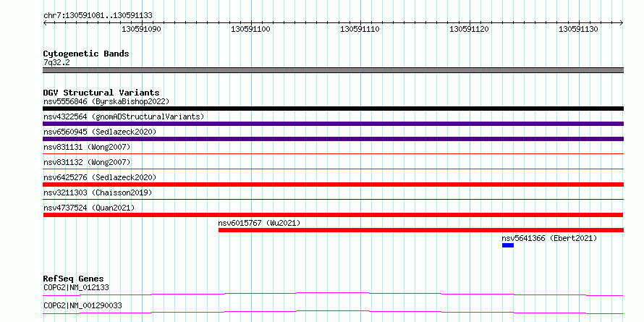Open the COPG2|NM_001290033 transcript label
The width and height of the screenshot is (644, 322).
82,305
